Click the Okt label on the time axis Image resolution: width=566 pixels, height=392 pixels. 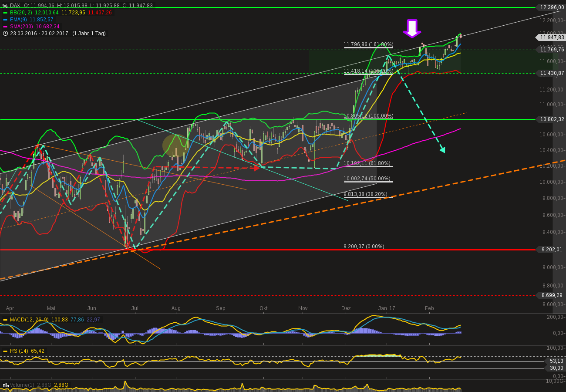point(263,308)
